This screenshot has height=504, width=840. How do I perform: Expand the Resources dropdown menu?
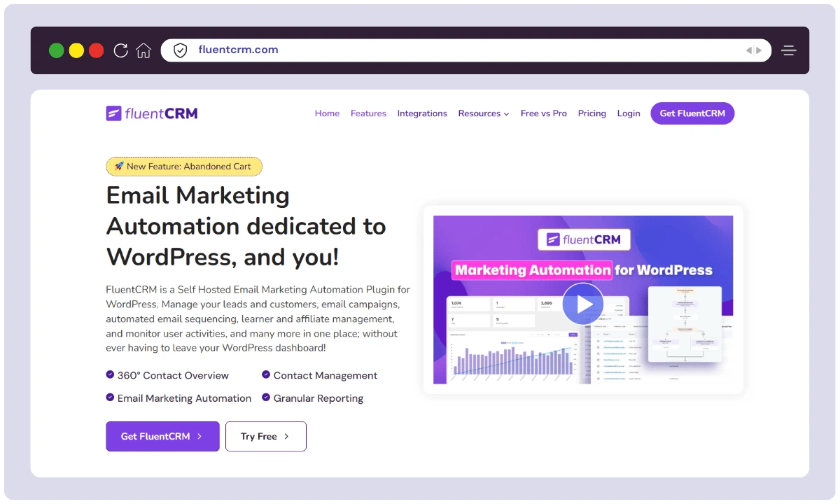point(484,113)
